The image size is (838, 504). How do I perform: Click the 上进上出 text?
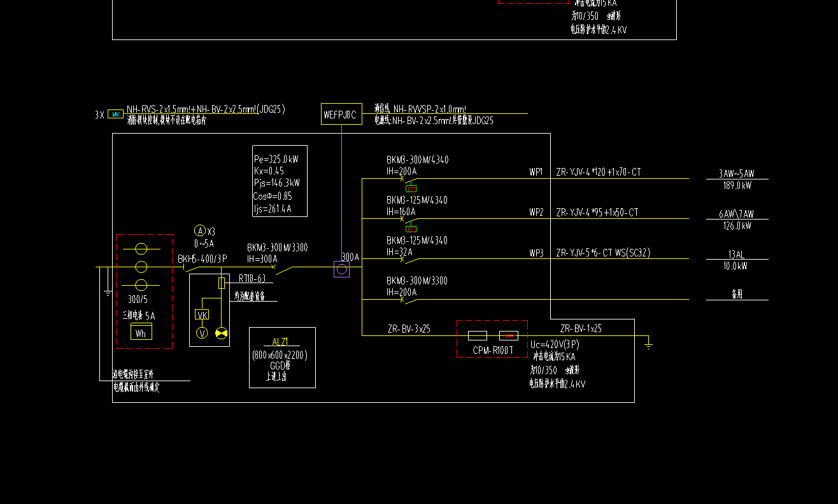(276, 376)
